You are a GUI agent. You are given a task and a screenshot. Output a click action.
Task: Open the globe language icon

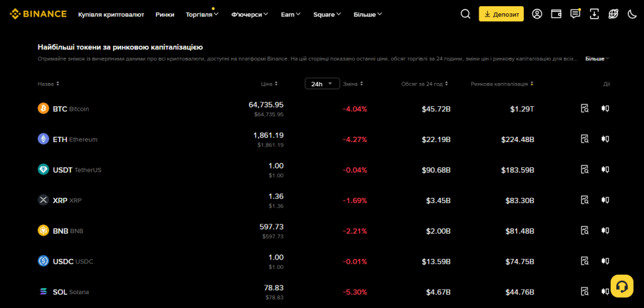(613, 14)
